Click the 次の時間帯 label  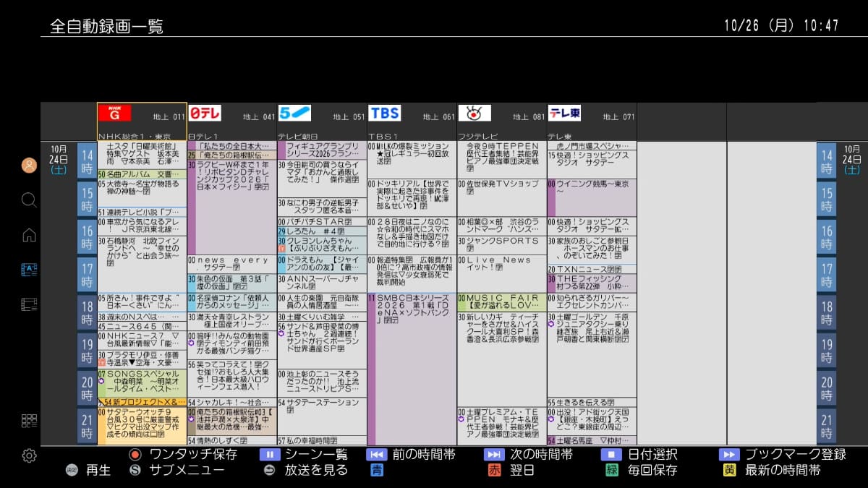tap(541, 455)
